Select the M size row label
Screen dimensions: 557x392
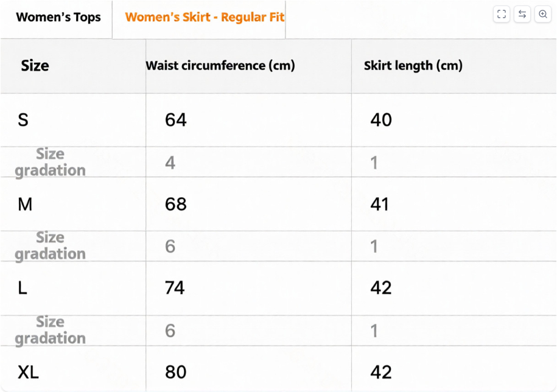(x=25, y=204)
